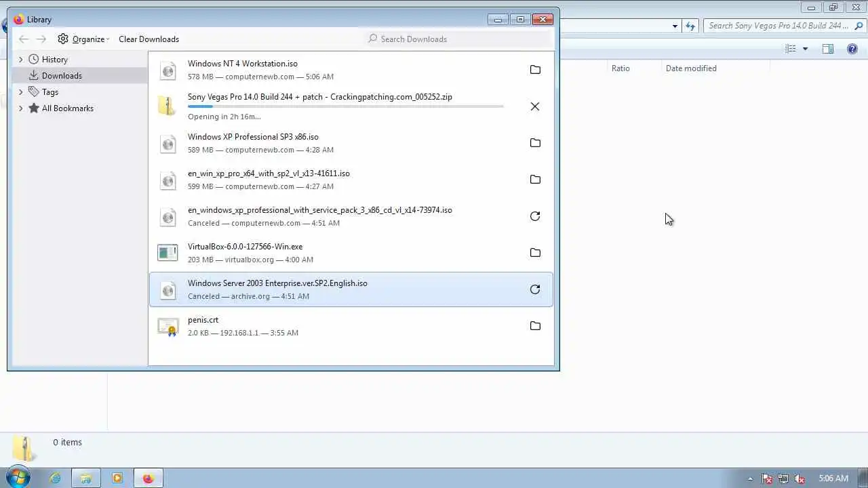Viewport: 868px width, 488px height.
Task: Focus the Explorer Search Sony Vegas Pro field
Action: click(x=783, y=26)
